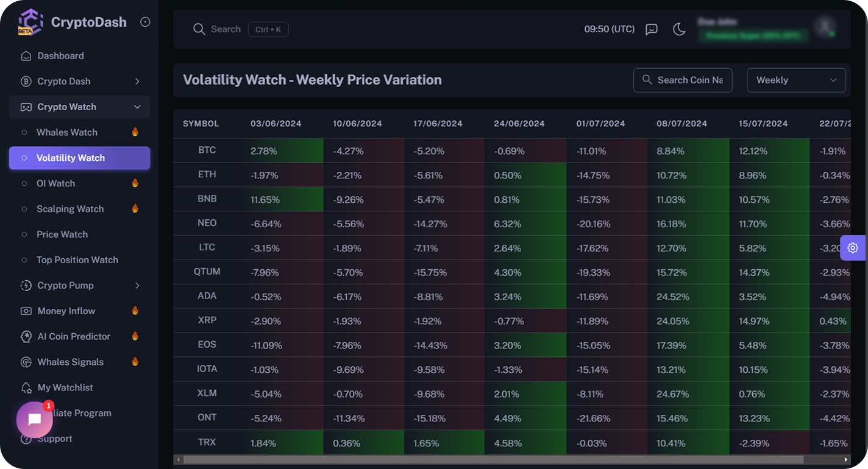The width and height of the screenshot is (868, 469).
Task: Click the Money Inflow cash icon
Action: (26, 311)
